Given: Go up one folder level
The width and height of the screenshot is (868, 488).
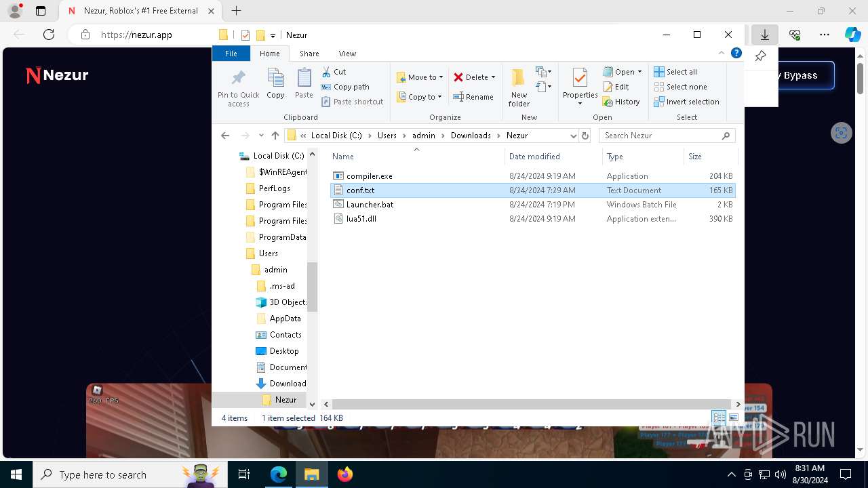Looking at the screenshot, I should coord(275,136).
